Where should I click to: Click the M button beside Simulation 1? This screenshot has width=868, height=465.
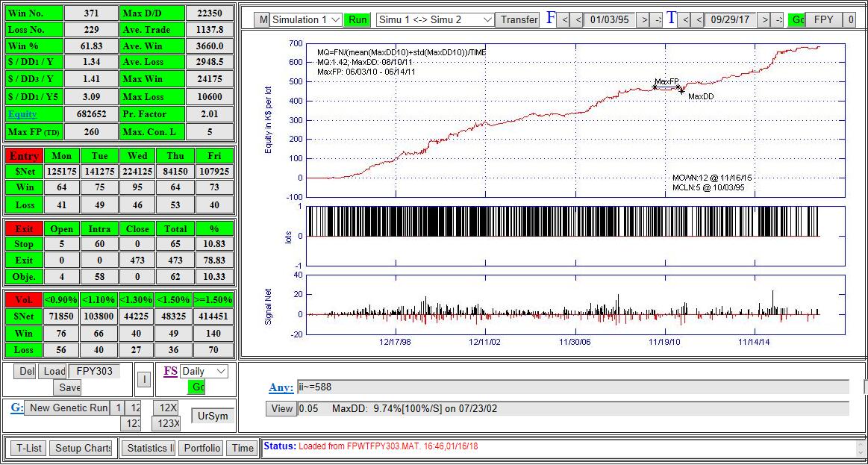(262, 19)
